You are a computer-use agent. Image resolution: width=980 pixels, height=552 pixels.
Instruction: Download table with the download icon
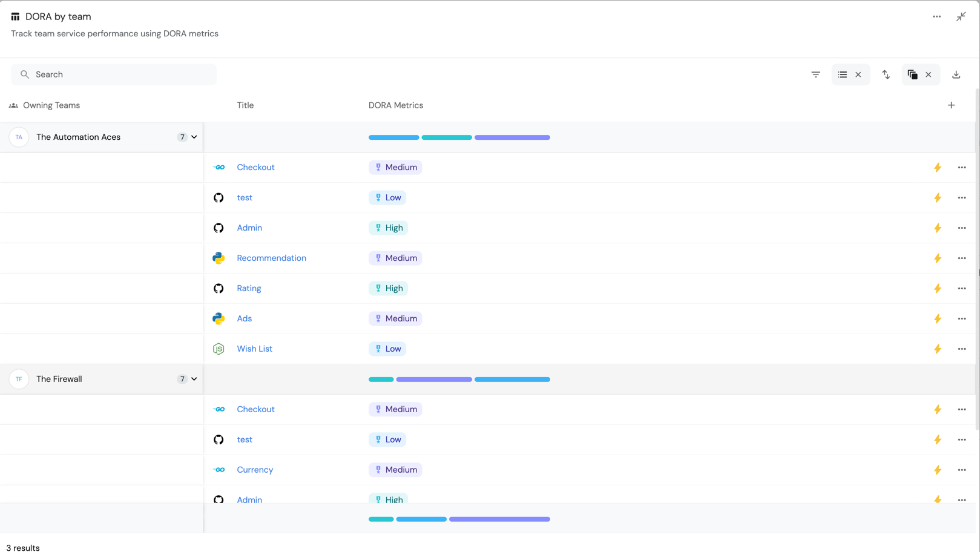pyautogui.click(x=956, y=74)
